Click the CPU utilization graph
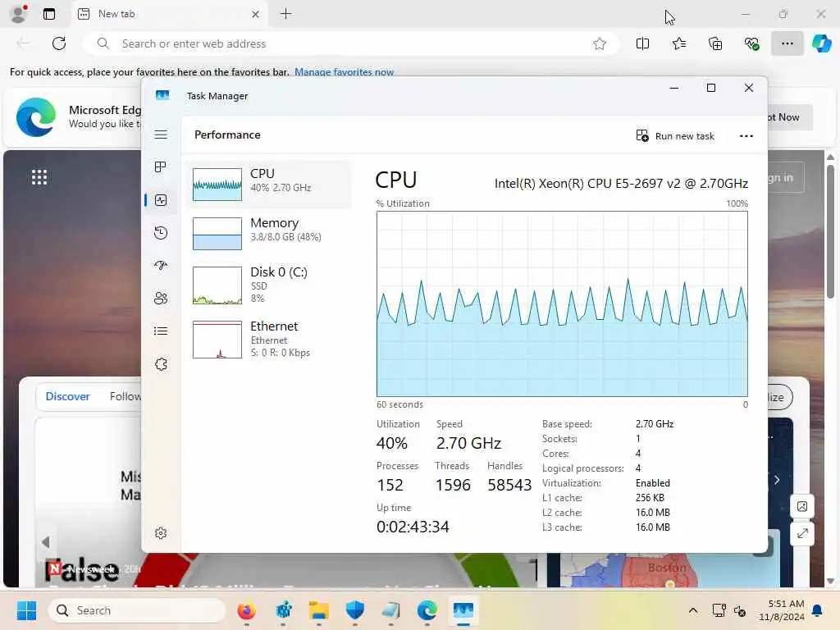Viewport: 840px width, 630px height. [562, 304]
